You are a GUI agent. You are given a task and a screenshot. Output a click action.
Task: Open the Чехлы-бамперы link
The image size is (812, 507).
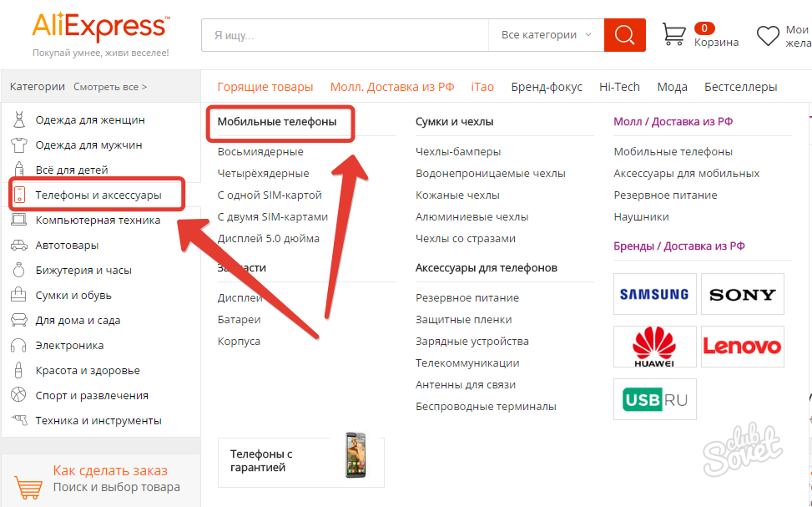458,152
